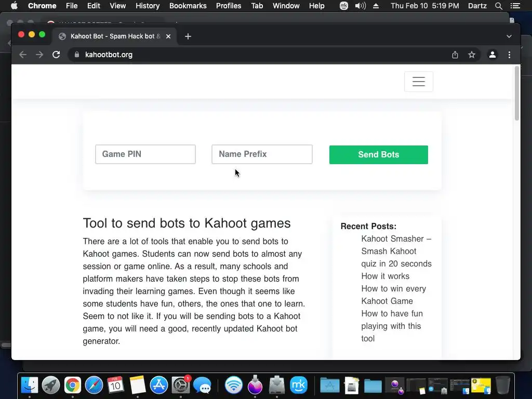Open the Window menu

(x=286, y=6)
